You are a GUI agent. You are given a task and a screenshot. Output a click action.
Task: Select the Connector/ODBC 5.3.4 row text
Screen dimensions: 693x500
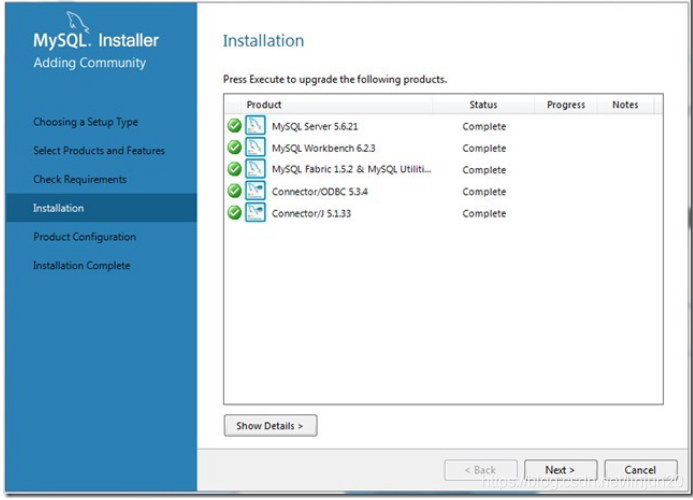tap(320, 192)
